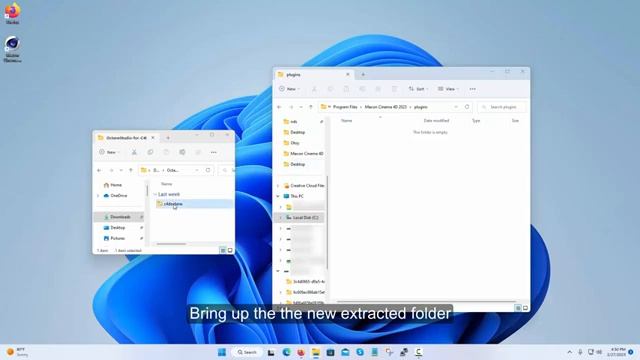640x360 pixels.
Task: Select Creative Cloud Files in navigation pane
Action: pos(304,185)
